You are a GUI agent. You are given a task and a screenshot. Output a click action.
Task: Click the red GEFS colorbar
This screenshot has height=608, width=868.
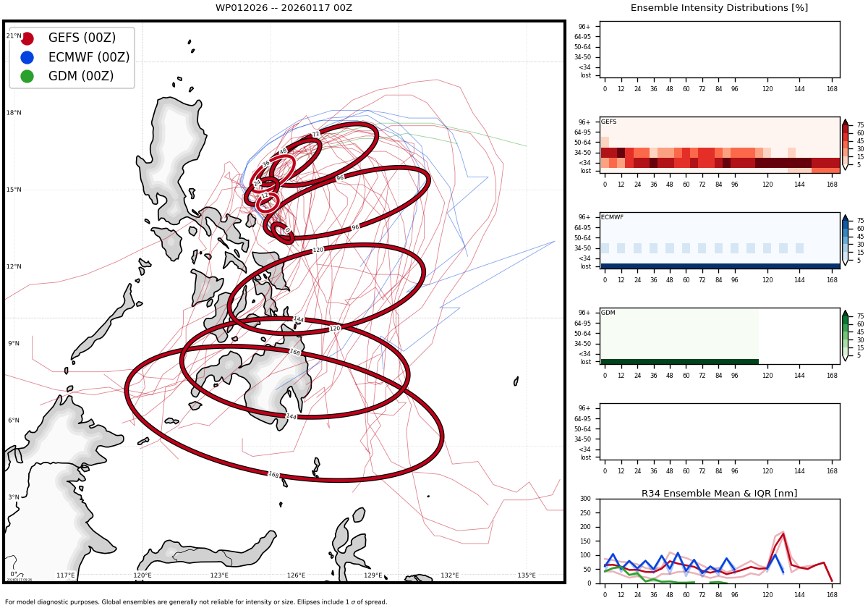click(845, 144)
